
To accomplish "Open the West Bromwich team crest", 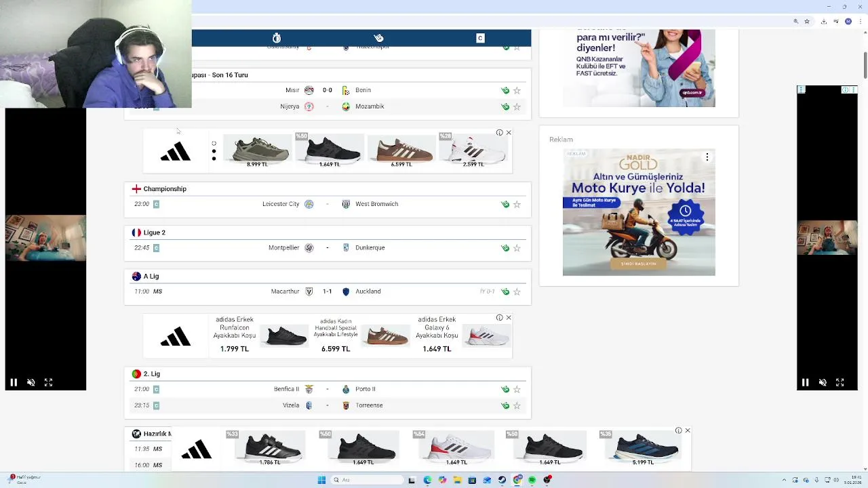I will [346, 204].
